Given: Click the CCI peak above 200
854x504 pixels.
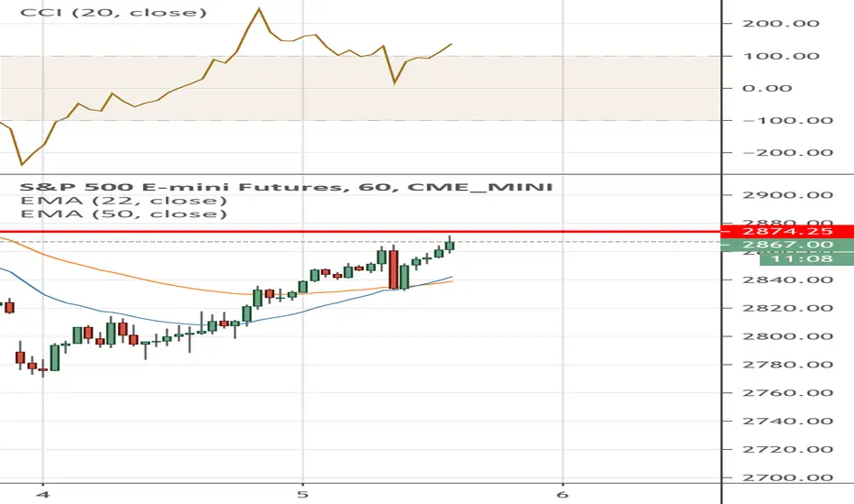Looking at the screenshot, I should (x=259, y=9).
